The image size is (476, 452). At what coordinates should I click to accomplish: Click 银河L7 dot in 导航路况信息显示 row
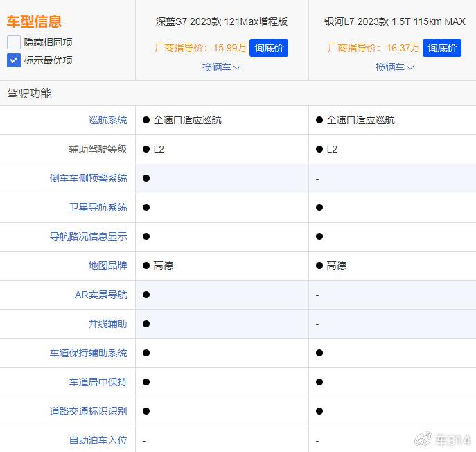click(x=319, y=236)
